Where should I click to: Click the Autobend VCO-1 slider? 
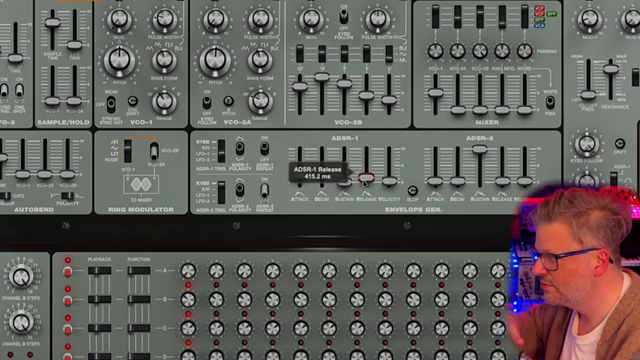tap(23, 175)
